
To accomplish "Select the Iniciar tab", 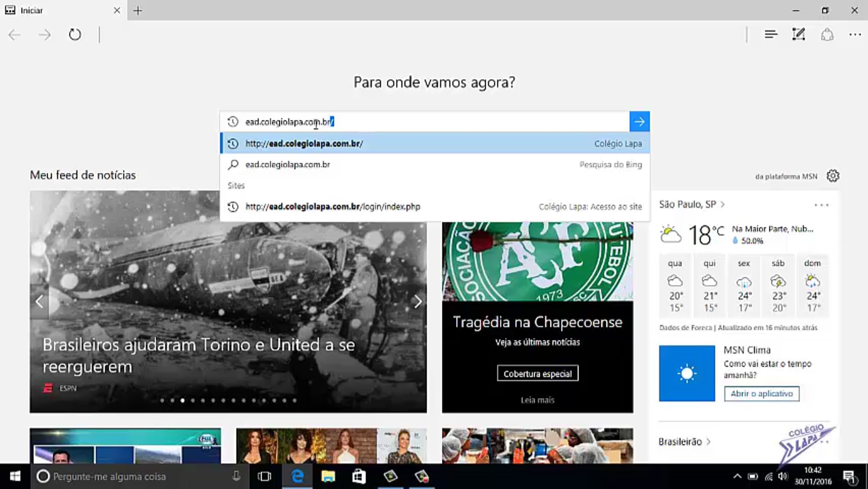I will point(64,10).
